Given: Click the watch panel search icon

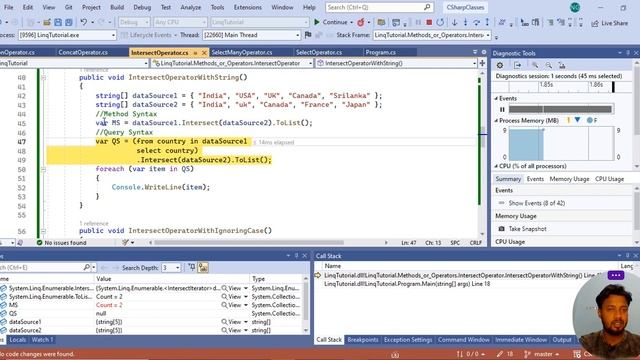Looking at the screenshot, I should pos(87,267).
